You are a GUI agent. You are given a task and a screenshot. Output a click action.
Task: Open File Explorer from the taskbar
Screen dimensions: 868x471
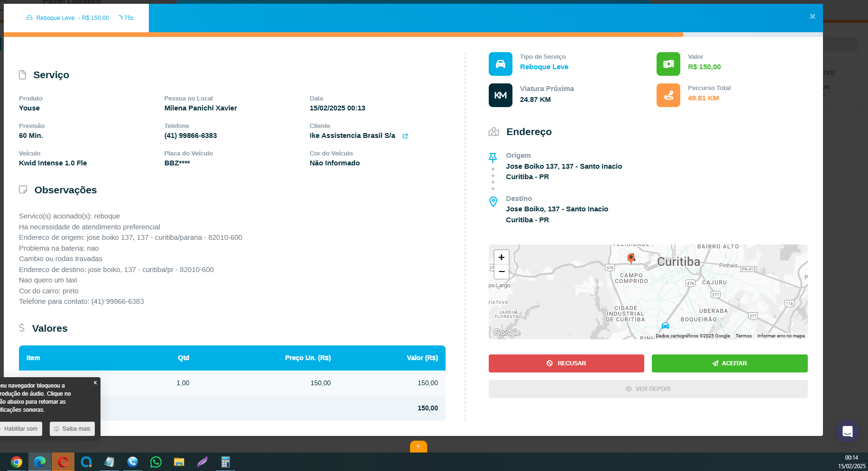click(x=179, y=462)
